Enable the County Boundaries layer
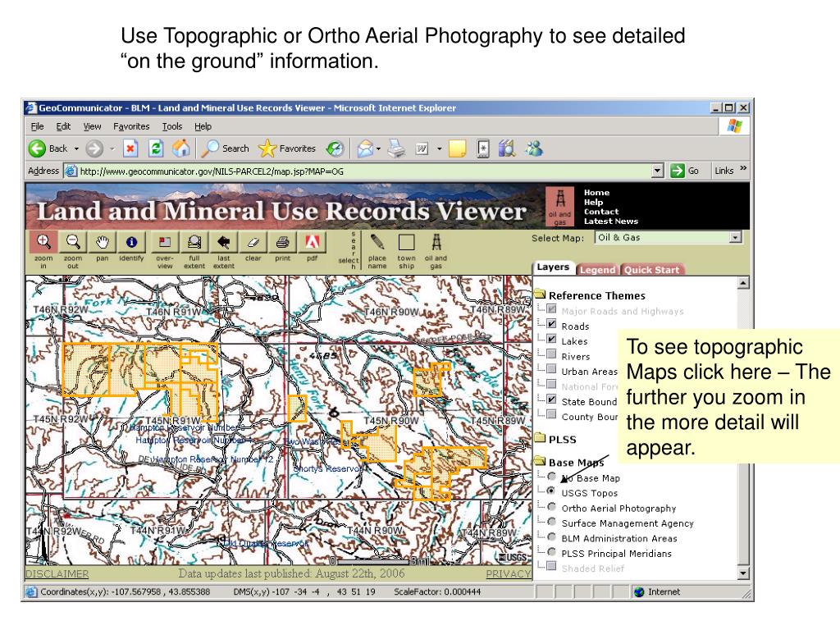 click(551, 414)
